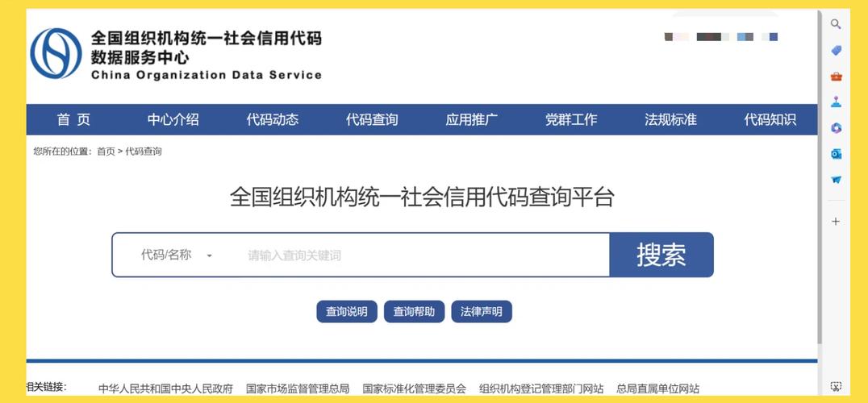Open the 应用推广 menu item

pos(472,119)
